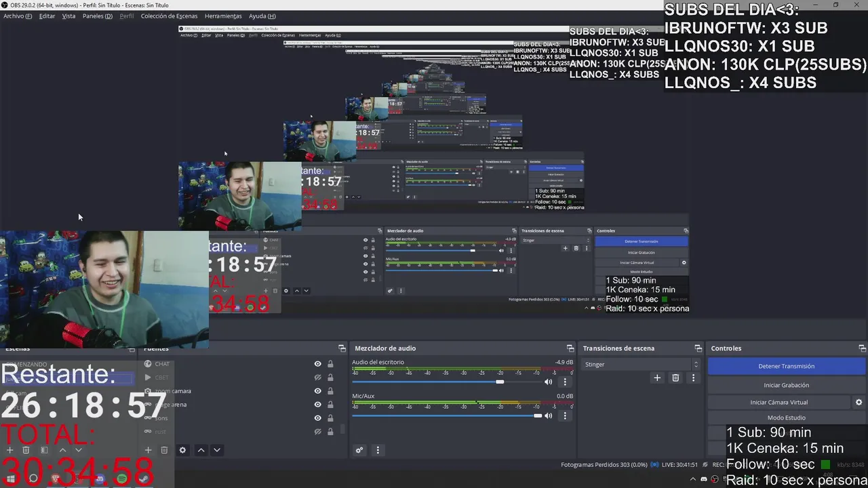Image resolution: width=868 pixels, height=488 pixels.
Task: Click Iniciar Grabación button
Action: click(x=787, y=385)
